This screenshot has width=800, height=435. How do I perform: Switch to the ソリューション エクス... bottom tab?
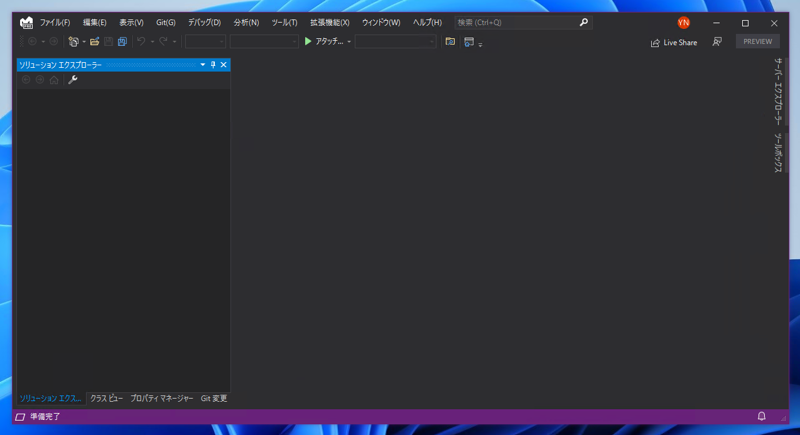pyautogui.click(x=50, y=398)
